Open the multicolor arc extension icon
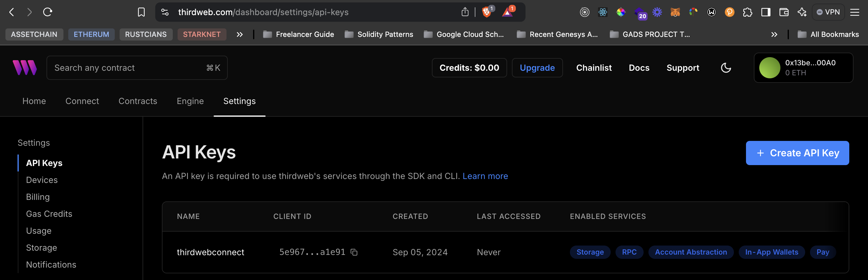The image size is (868, 280). coord(693,12)
